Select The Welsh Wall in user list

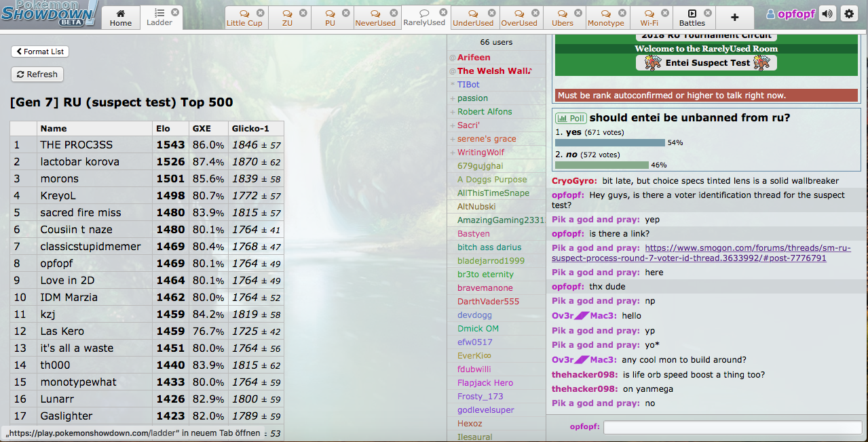point(495,71)
